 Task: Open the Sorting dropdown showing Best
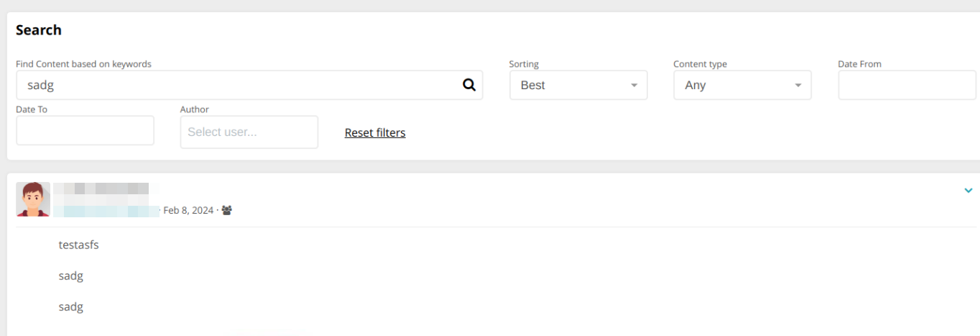tap(578, 85)
